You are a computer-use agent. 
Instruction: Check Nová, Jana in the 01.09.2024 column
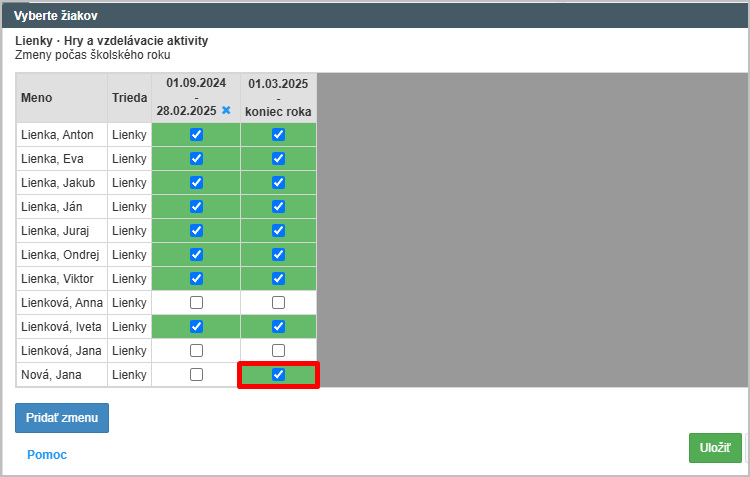(196, 375)
